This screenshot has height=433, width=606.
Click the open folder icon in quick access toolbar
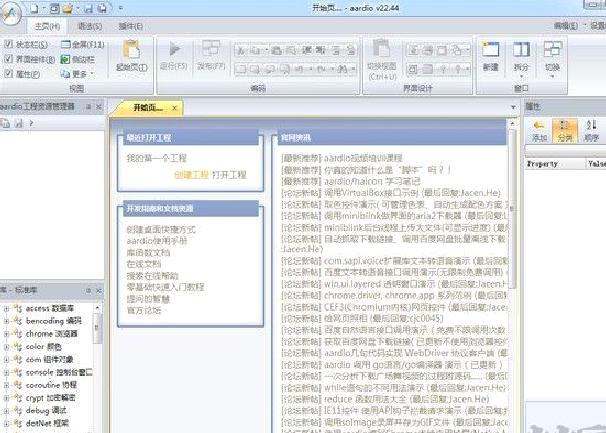pos(68,8)
